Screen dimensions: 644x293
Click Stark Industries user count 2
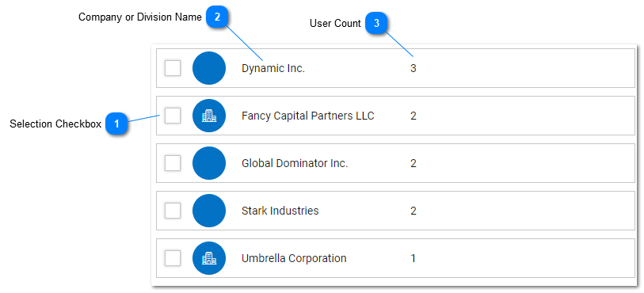(413, 211)
